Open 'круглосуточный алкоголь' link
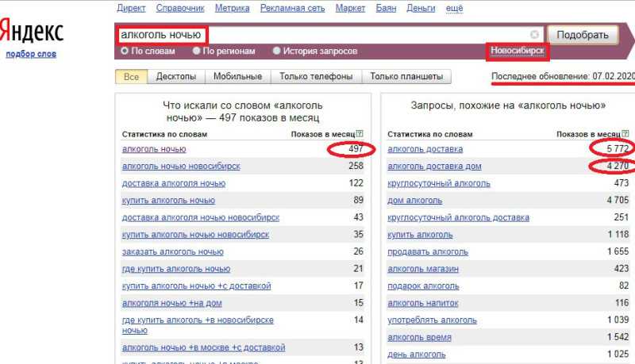 click(x=439, y=184)
